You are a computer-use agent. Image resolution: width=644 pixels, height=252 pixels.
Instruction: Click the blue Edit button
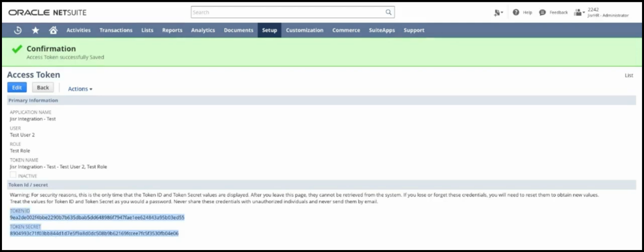click(x=17, y=87)
